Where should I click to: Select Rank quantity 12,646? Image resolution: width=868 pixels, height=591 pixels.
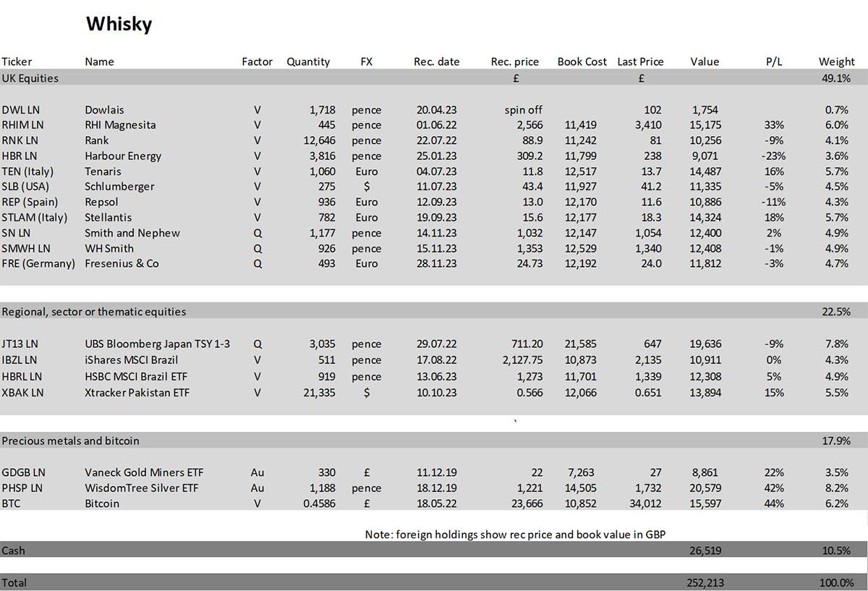319,140
